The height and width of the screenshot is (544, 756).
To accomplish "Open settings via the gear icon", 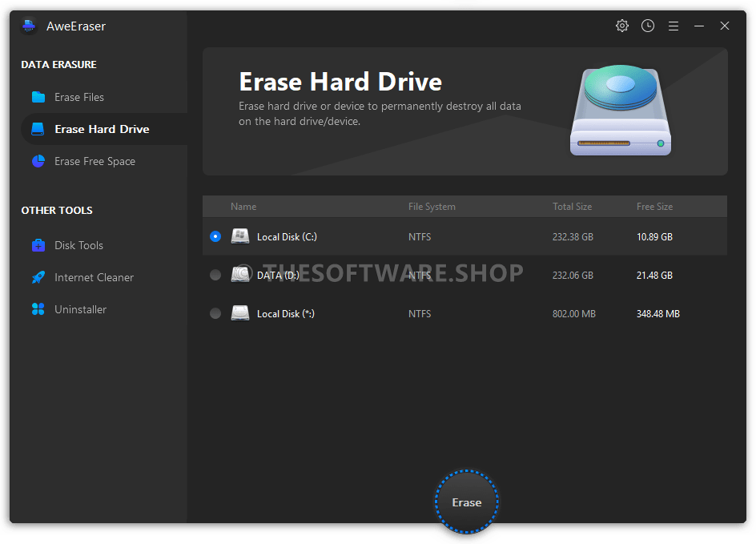I will tap(622, 26).
